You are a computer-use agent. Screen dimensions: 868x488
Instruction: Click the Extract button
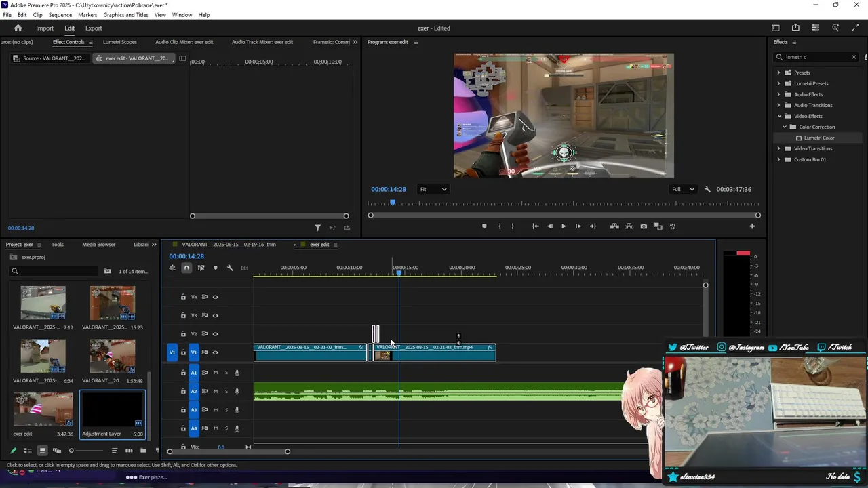629,226
